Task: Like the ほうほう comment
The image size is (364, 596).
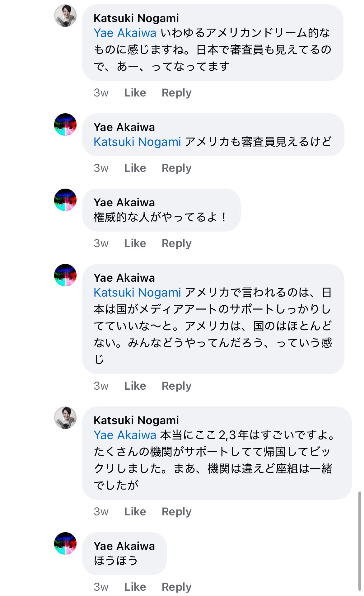Action: pyautogui.click(x=135, y=587)
